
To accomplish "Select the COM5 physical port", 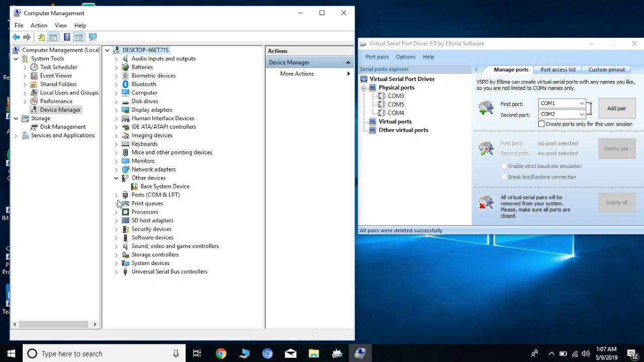I will point(396,104).
